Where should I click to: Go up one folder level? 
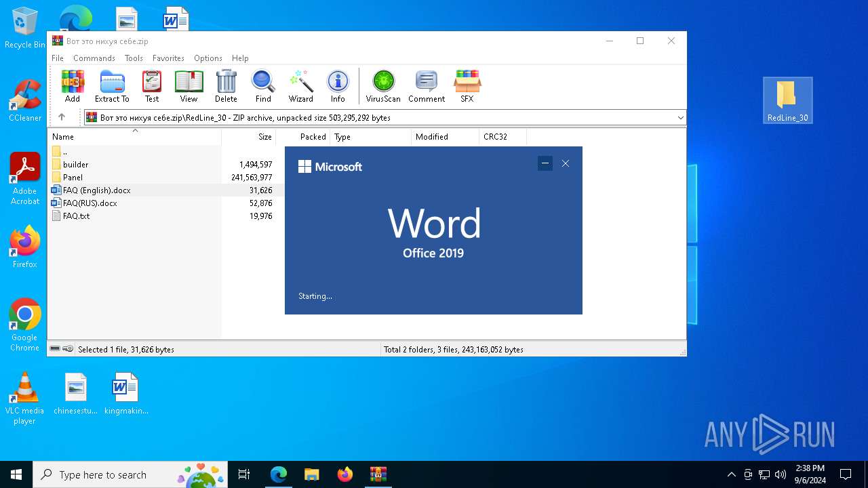click(62, 117)
